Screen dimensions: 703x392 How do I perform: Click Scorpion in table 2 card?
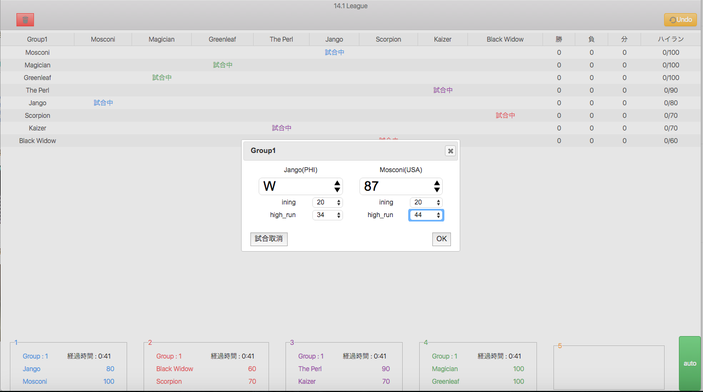pyautogui.click(x=169, y=381)
